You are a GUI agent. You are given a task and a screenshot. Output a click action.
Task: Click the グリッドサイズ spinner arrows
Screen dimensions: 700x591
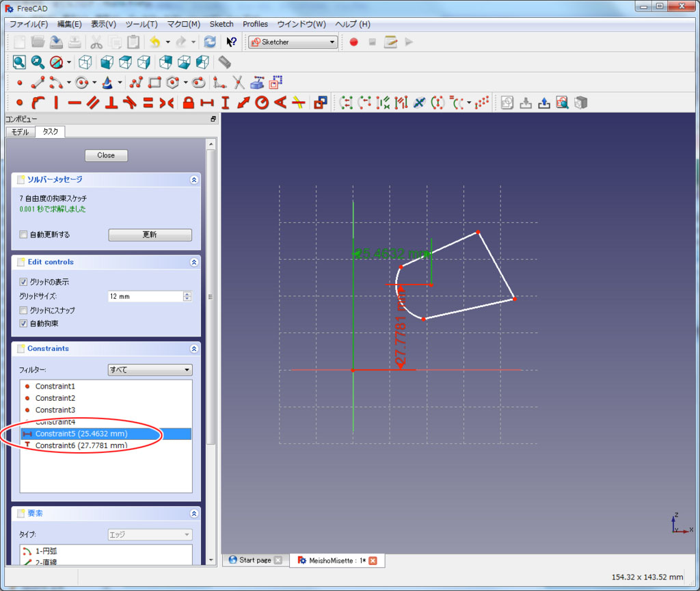click(187, 297)
